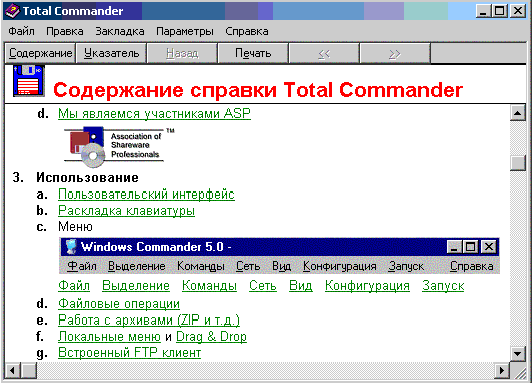Open link Раскладка клавиатуры

click(127, 211)
